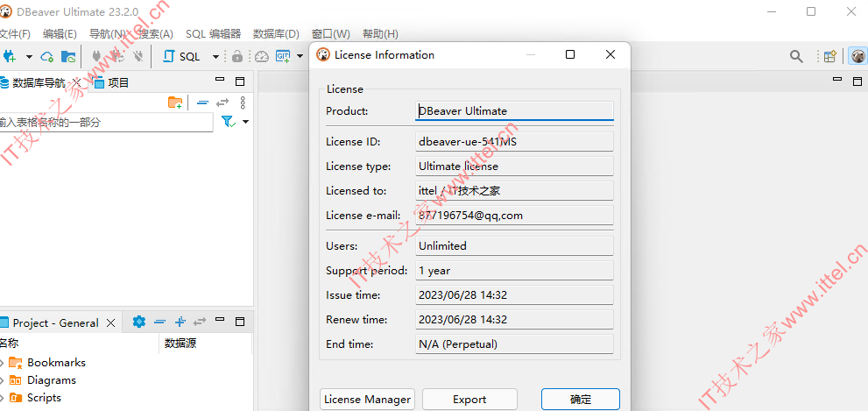868x411 pixels.
Task: Close the Project - General tab
Action: 110,322
